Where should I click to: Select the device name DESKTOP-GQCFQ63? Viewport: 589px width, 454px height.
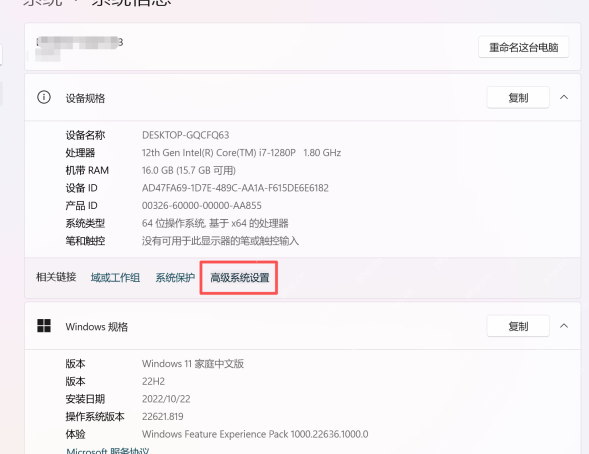click(186, 135)
